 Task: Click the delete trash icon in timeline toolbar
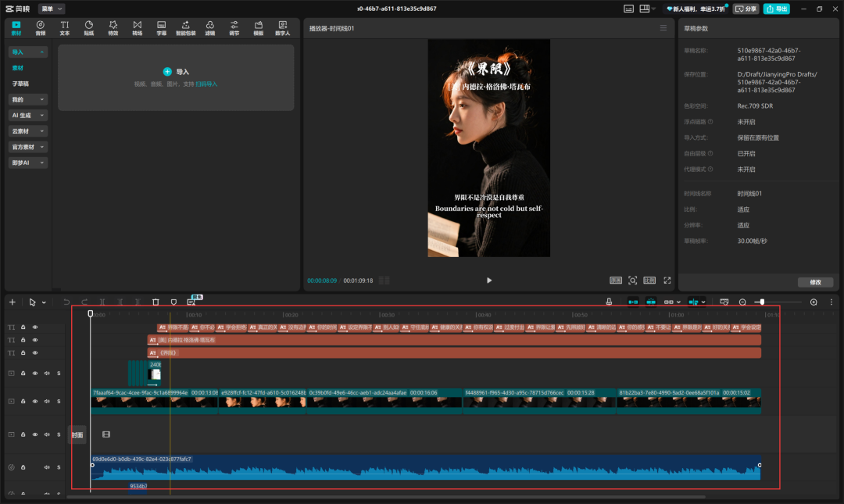pyautogui.click(x=156, y=302)
